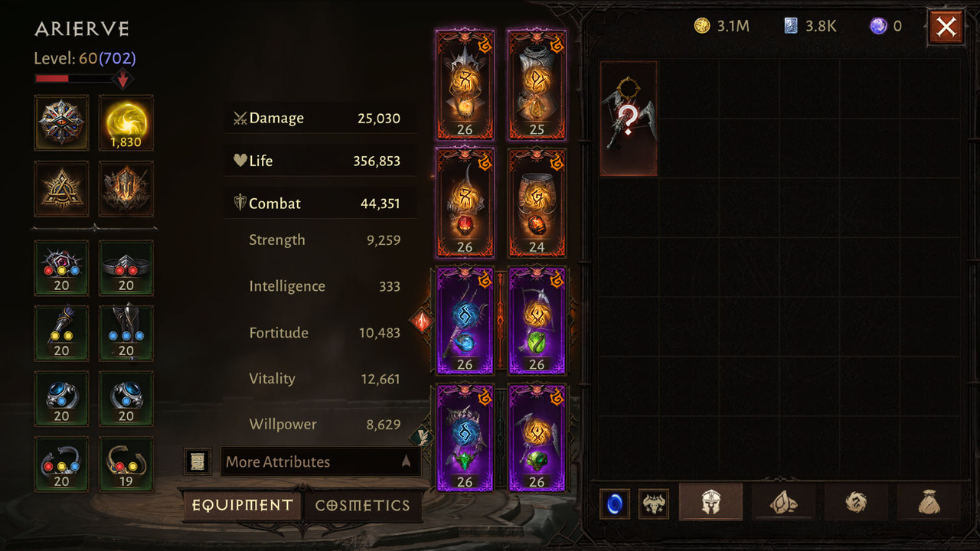Click the scroll icon beside More Attributes
Image resolution: width=980 pixels, height=551 pixels.
(x=198, y=461)
